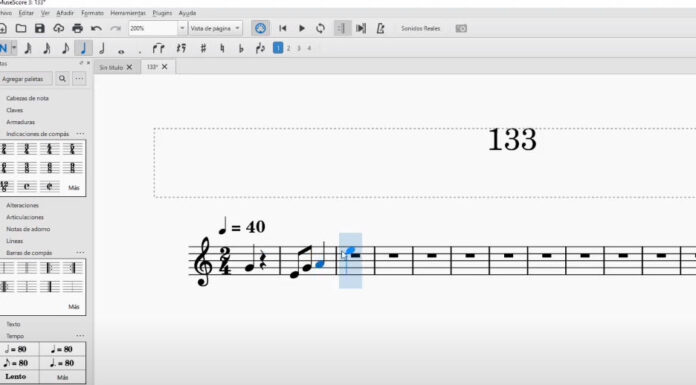
Task: Toggle rest input
Action: 181,48
